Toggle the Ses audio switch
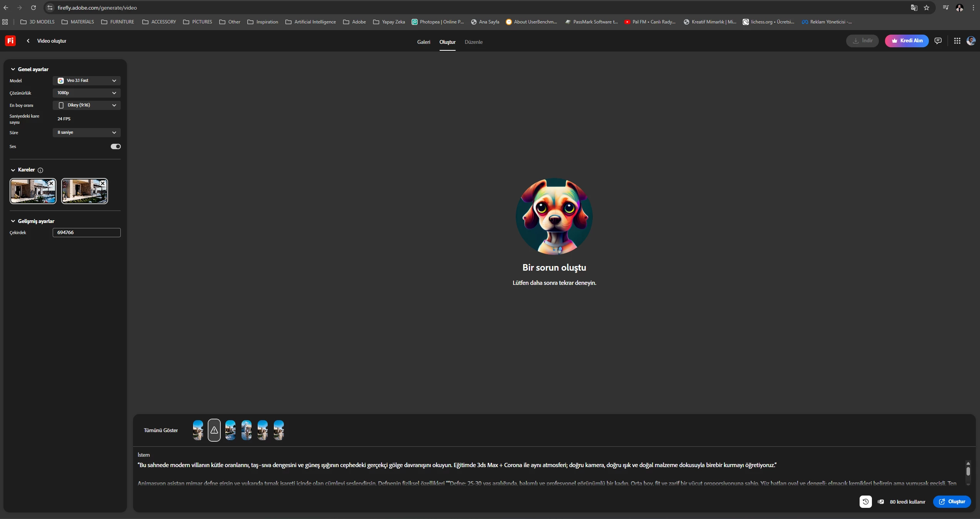The image size is (980, 519). [x=115, y=146]
